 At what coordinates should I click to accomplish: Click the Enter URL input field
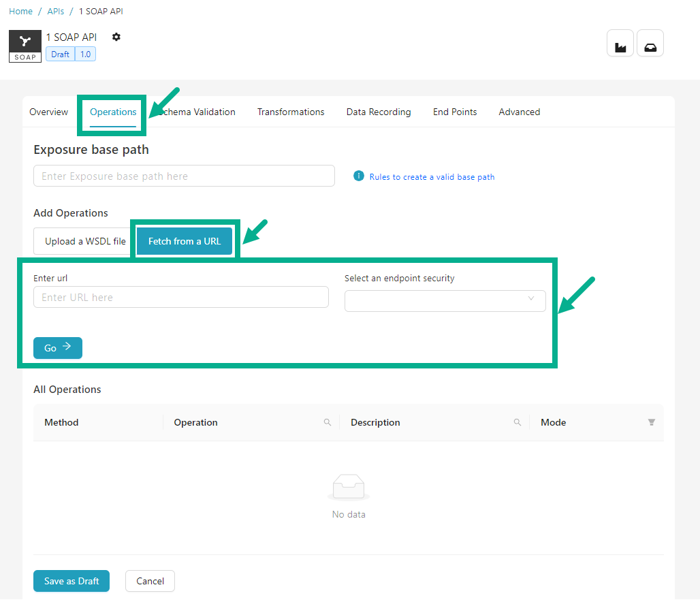180,298
